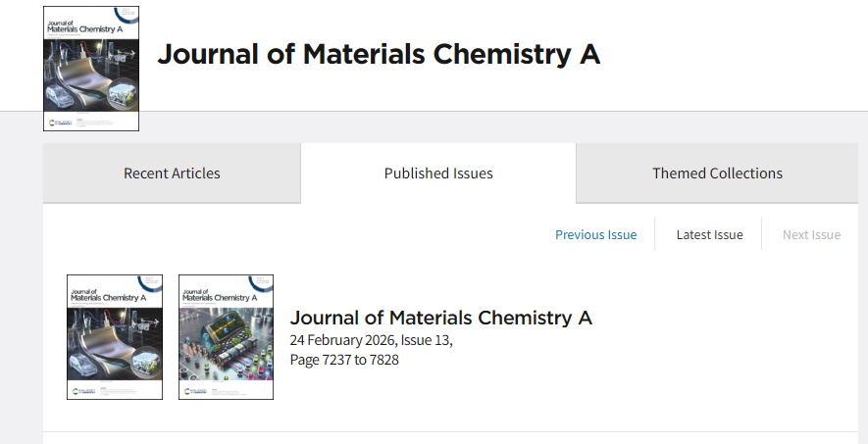Image resolution: width=868 pixels, height=444 pixels.
Task: Click the 'Page 7237 to 7828' text
Action: (x=344, y=360)
